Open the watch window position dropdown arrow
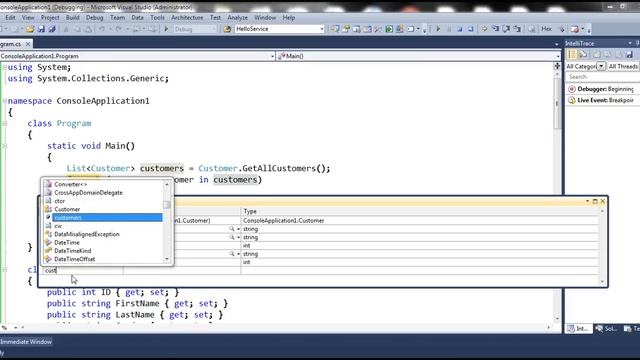This screenshot has width=640, height=360. click(x=587, y=201)
